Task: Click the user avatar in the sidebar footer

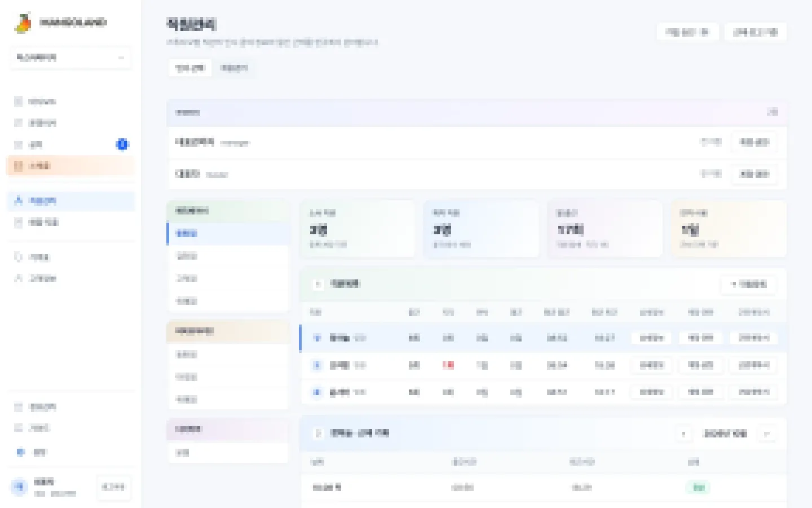Action: coord(20,487)
